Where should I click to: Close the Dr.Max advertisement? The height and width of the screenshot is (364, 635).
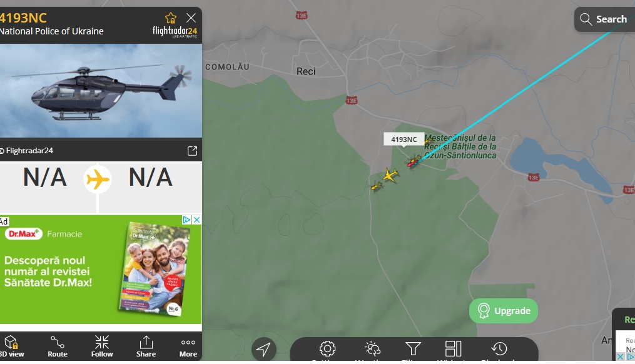[196, 220]
